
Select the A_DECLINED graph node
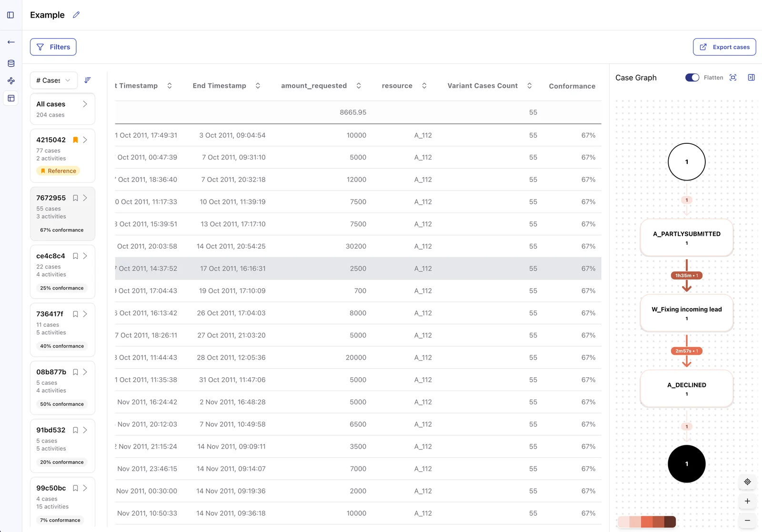(x=686, y=389)
